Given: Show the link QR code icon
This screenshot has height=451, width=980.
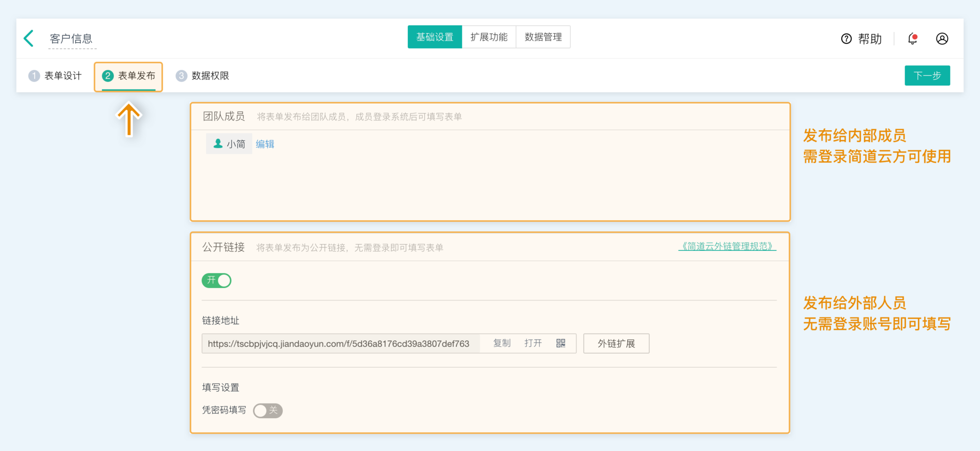Looking at the screenshot, I should (561, 343).
